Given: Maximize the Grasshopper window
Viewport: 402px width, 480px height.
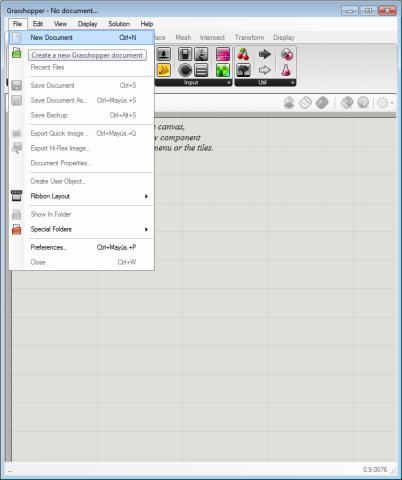Looking at the screenshot, I should [368, 11].
